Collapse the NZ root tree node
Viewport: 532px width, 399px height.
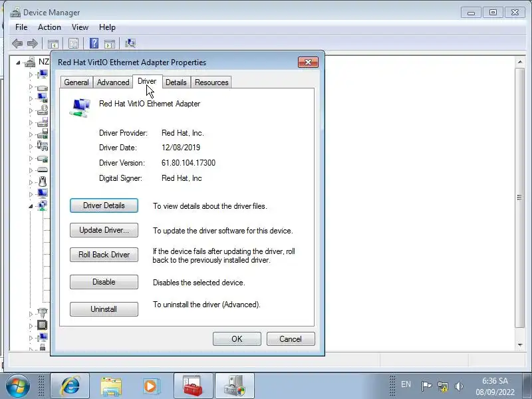point(18,63)
